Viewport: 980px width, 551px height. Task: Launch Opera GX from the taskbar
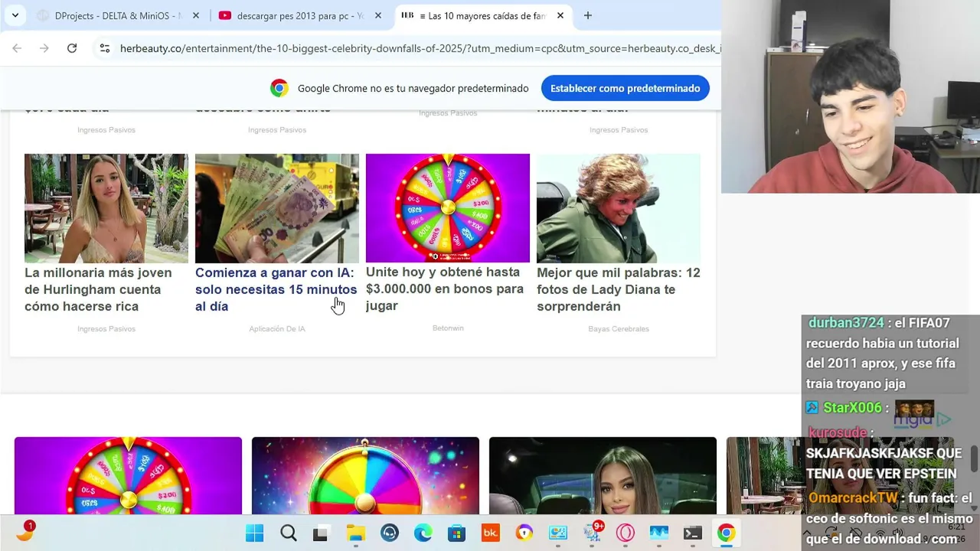coord(626,533)
